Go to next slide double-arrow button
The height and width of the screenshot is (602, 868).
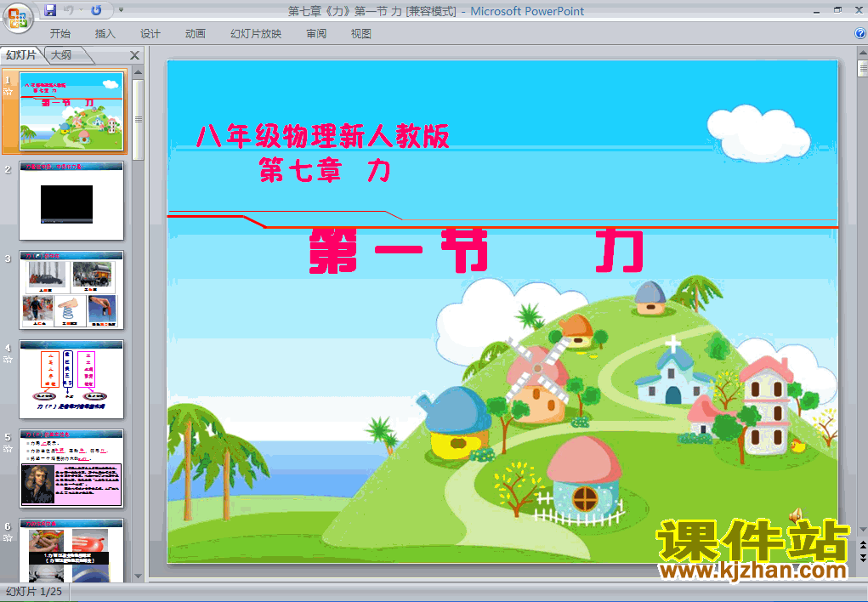[x=862, y=558]
